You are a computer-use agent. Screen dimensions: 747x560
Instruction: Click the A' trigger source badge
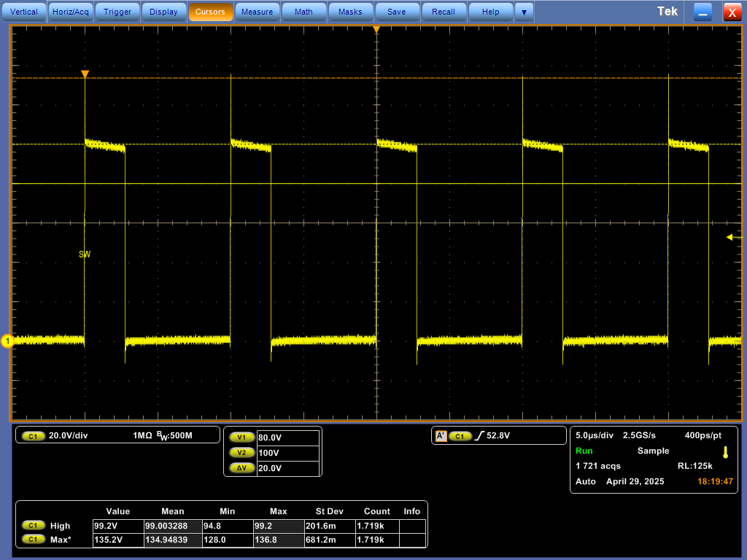441,436
